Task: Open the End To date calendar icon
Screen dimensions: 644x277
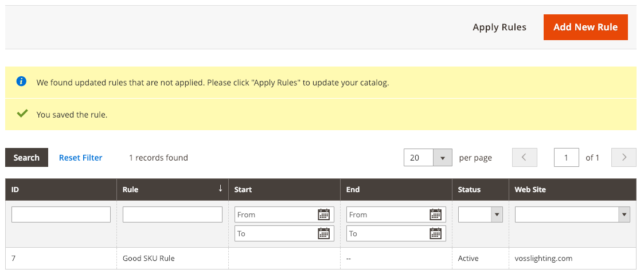Action: (x=435, y=233)
